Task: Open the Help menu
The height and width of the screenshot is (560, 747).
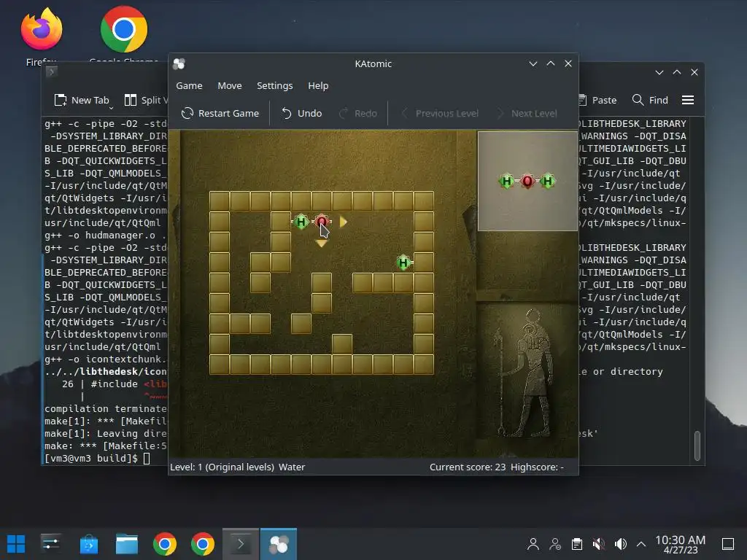Action: point(318,86)
